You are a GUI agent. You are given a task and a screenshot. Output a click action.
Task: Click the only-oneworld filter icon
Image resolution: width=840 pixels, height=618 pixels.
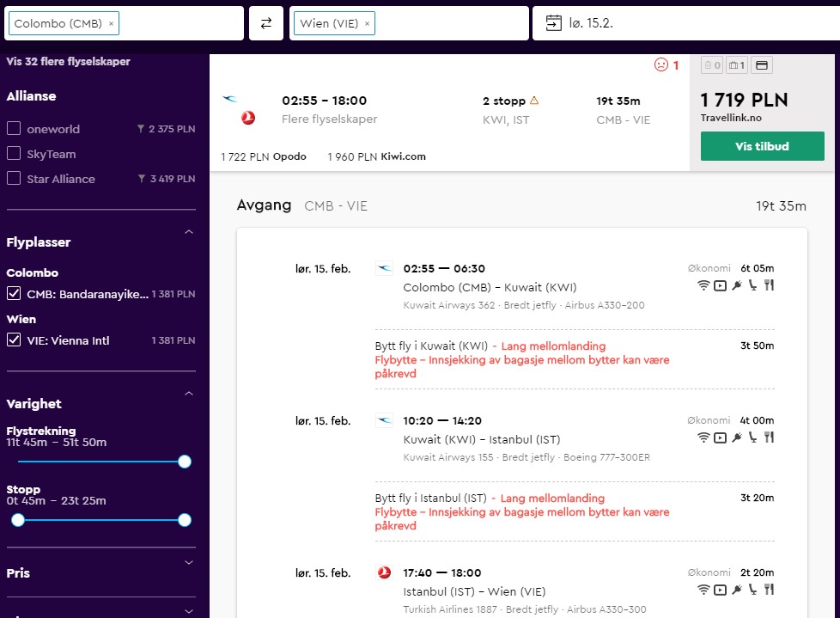[x=141, y=129]
